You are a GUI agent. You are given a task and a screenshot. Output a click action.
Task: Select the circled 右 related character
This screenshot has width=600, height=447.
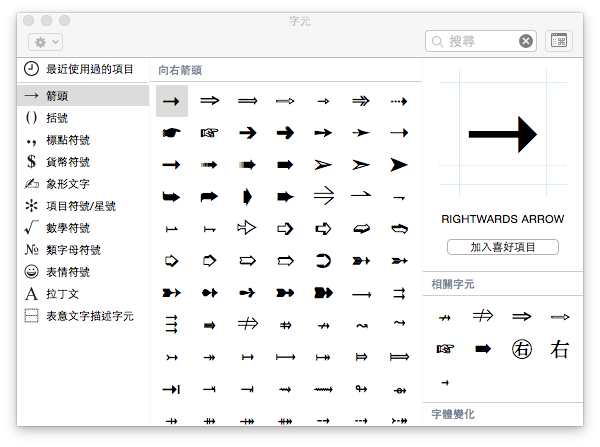click(x=522, y=349)
